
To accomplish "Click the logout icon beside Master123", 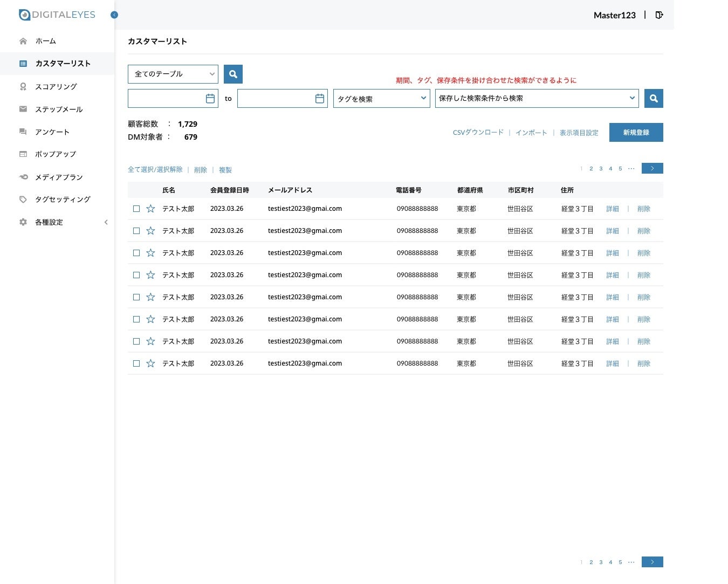I will pos(659,15).
